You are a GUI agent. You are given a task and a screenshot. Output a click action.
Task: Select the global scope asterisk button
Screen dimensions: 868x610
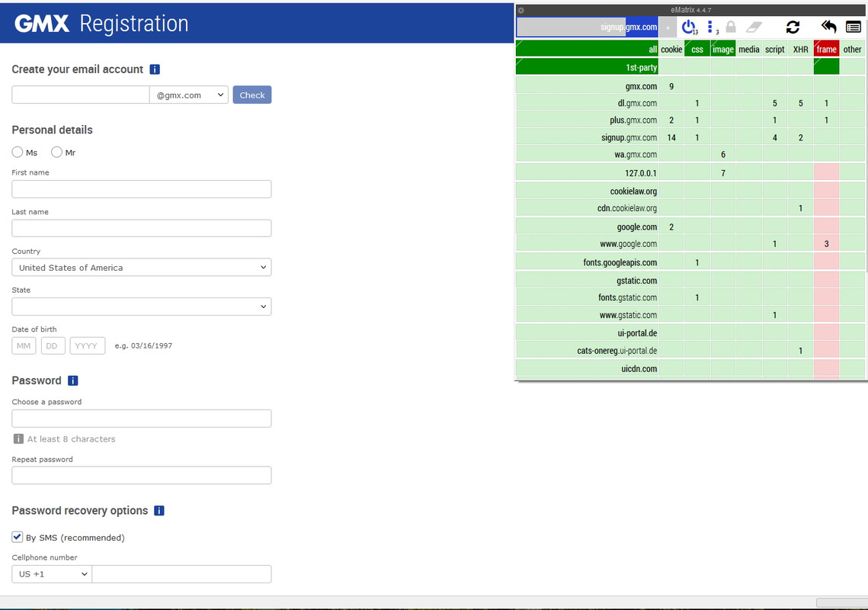tap(668, 27)
